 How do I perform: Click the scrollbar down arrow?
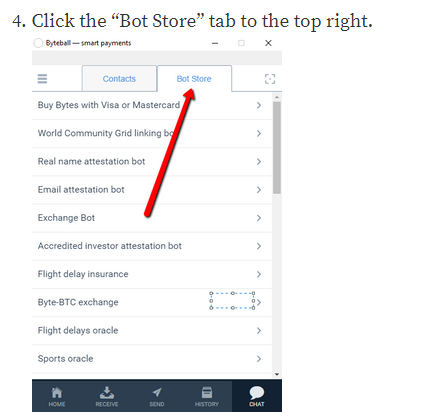coord(277,374)
